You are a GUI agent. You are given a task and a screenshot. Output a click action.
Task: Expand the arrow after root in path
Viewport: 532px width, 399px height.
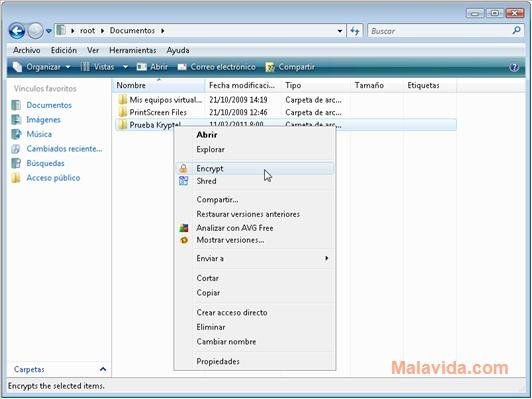102,31
